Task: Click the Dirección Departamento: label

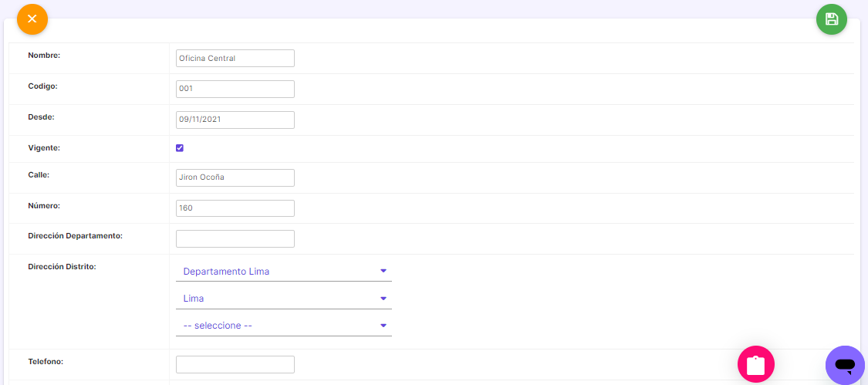Action: point(76,235)
